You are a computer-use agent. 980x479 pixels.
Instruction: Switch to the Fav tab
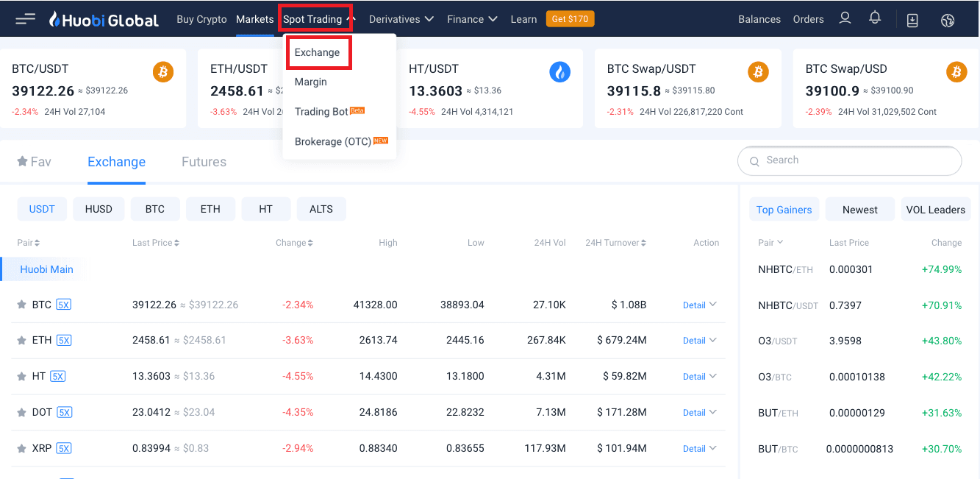[34, 162]
